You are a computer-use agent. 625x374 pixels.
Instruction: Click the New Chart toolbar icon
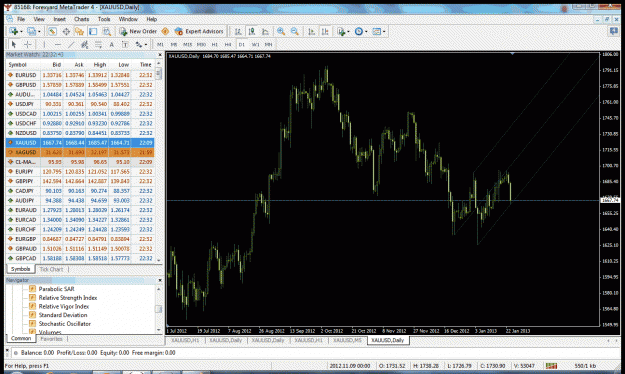(x=14, y=31)
